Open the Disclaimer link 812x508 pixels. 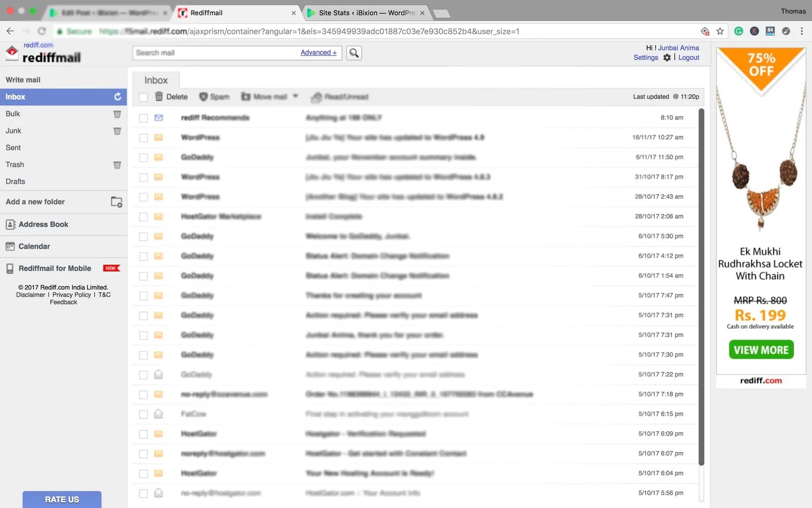click(x=30, y=295)
